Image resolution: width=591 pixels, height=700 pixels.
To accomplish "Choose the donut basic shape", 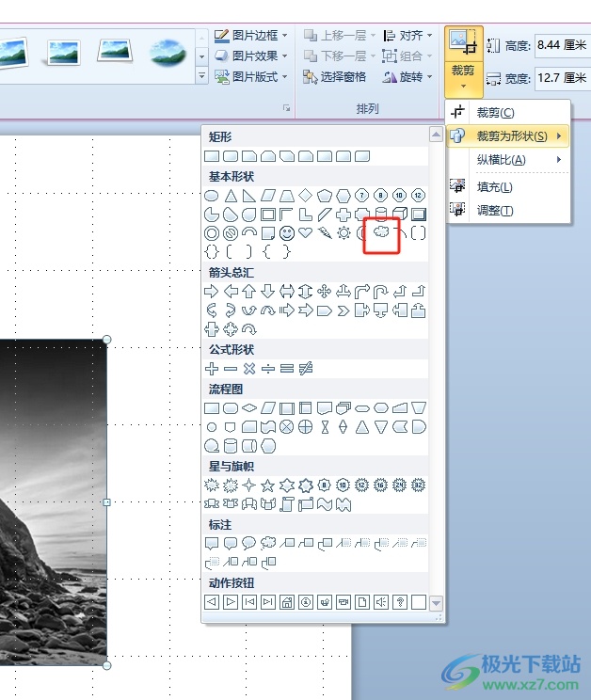I will (211, 233).
